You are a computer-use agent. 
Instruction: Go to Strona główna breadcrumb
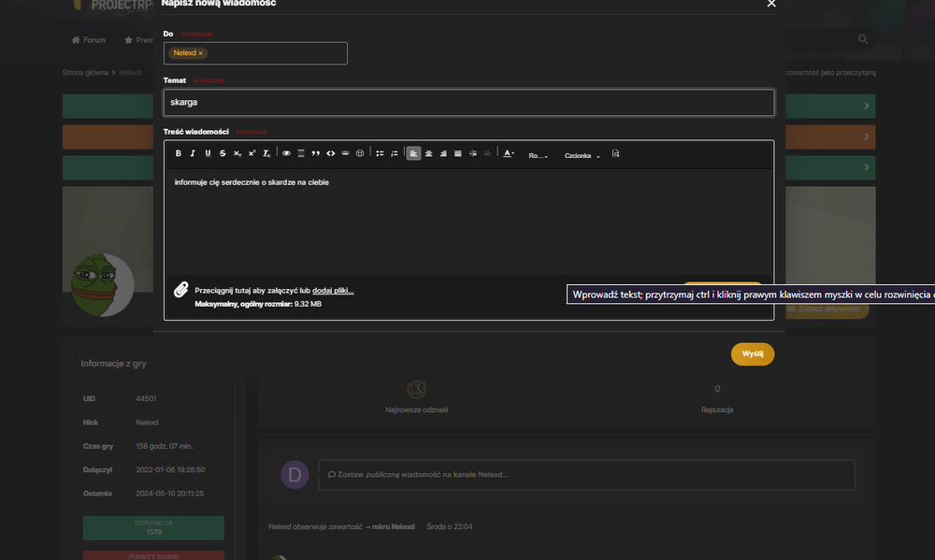click(85, 73)
